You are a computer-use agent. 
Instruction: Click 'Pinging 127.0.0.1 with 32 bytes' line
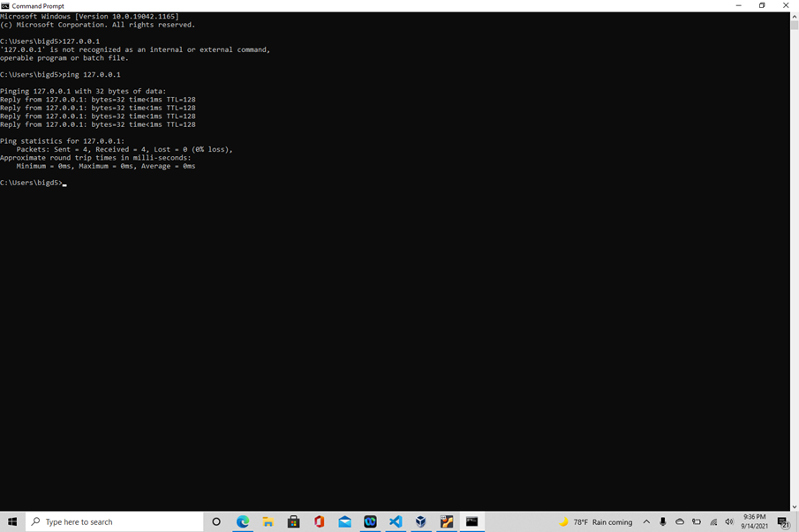pyautogui.click(x=83, y=92)
